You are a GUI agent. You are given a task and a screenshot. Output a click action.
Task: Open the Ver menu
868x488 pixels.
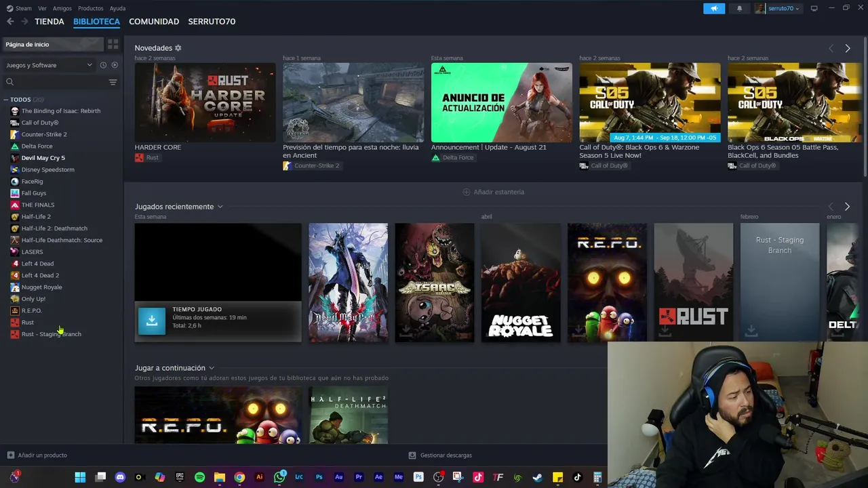coord(42,8)
